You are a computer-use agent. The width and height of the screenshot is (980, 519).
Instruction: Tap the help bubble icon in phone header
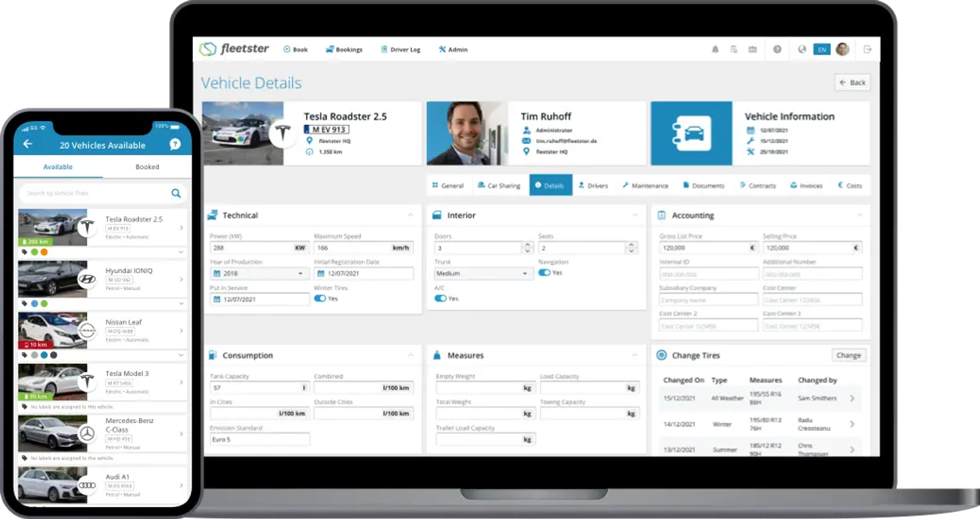click(x=175, y=144)
